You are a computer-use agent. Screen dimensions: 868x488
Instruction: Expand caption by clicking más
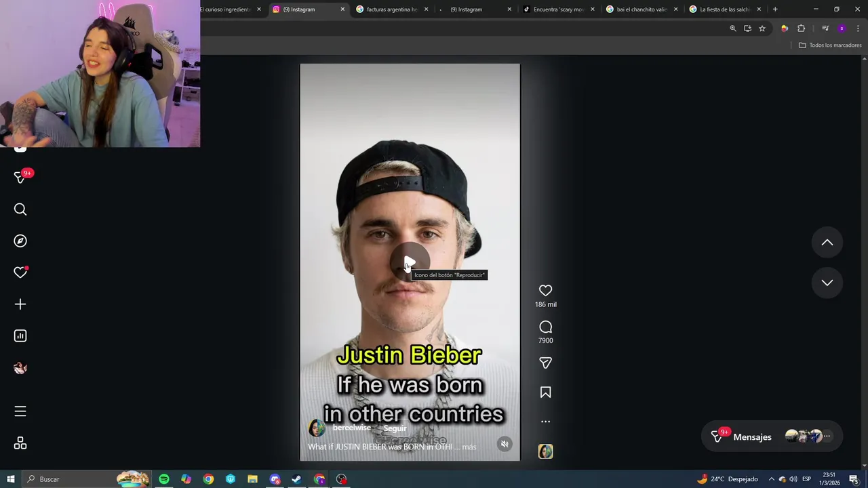pos(469,447)
